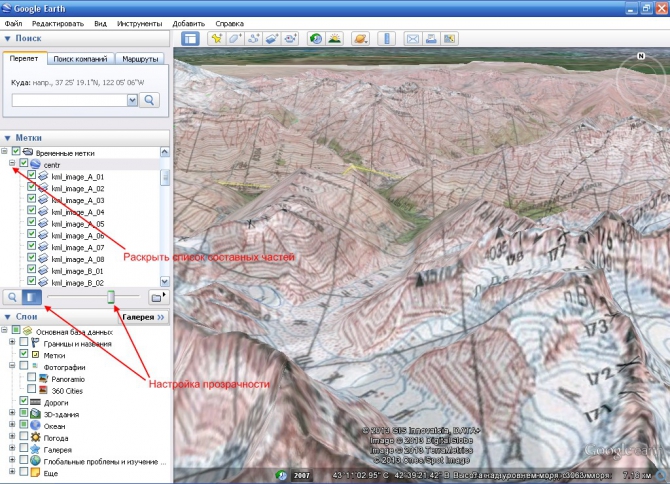
Task: Click the add folder button in Places
Action: click(158, 297)
